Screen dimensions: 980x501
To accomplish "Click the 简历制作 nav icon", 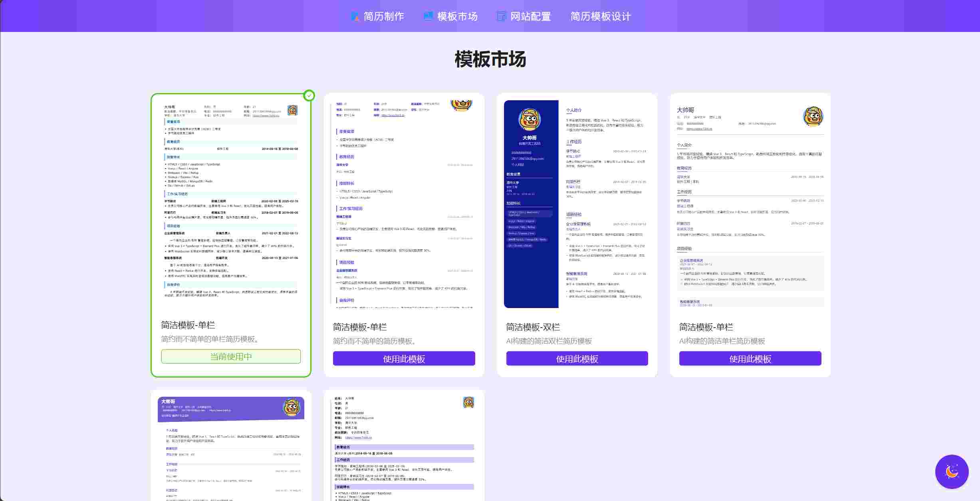I will tap(355, 16).
